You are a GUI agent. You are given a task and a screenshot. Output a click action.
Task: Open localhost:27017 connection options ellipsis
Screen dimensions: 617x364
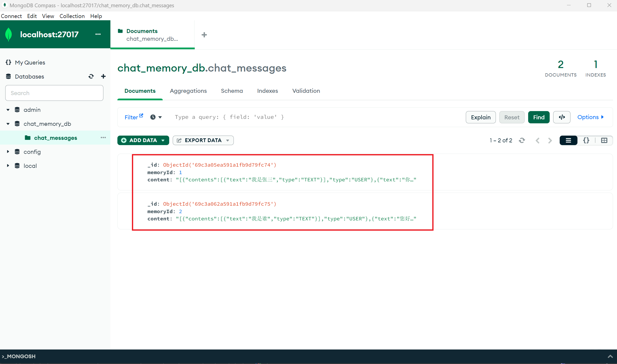click(x=98, y=34)
